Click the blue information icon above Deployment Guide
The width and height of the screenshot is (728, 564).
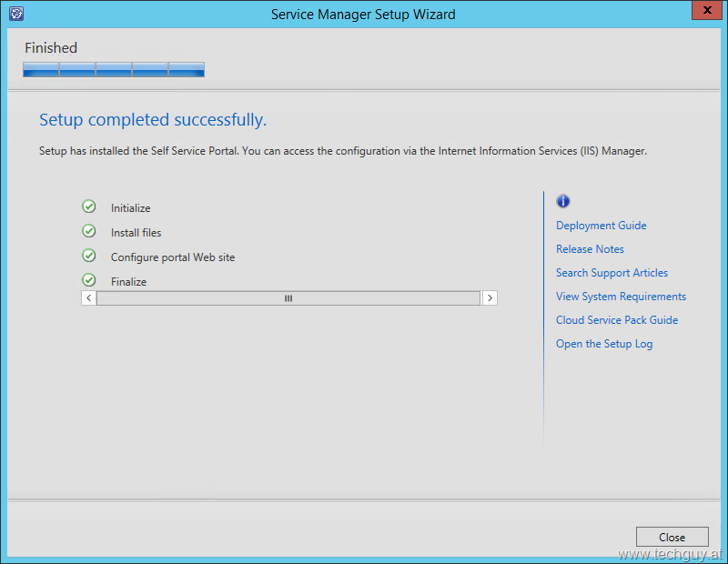click(562, 201)
